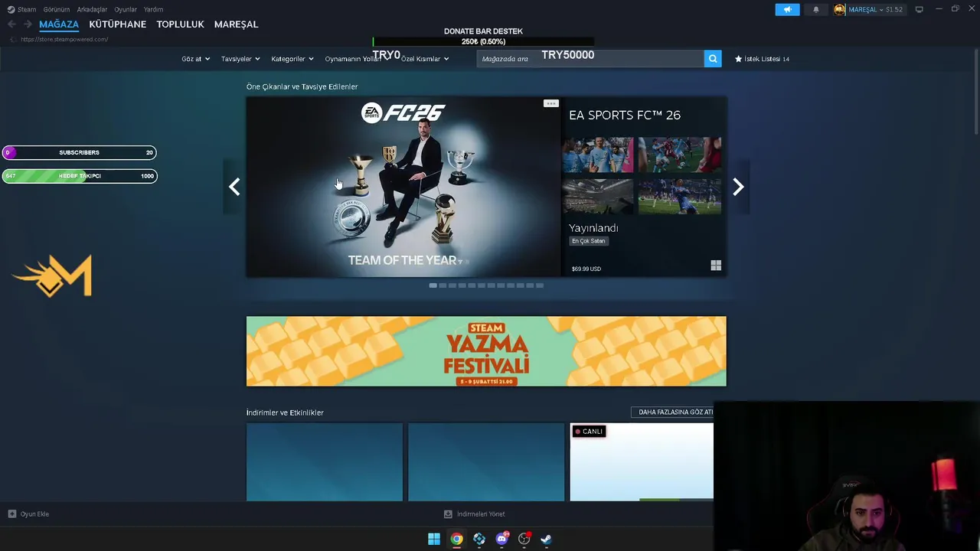Open OBS Studio from the taskbar
Image resolution: width=980 pixels, height=551 pixels.
[524, 539]
